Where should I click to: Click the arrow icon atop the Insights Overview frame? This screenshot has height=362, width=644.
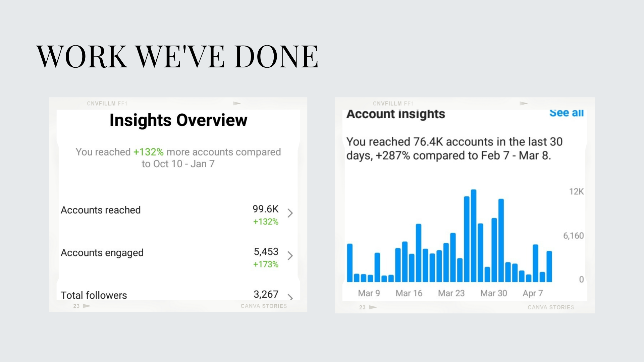tap(237, 103)
